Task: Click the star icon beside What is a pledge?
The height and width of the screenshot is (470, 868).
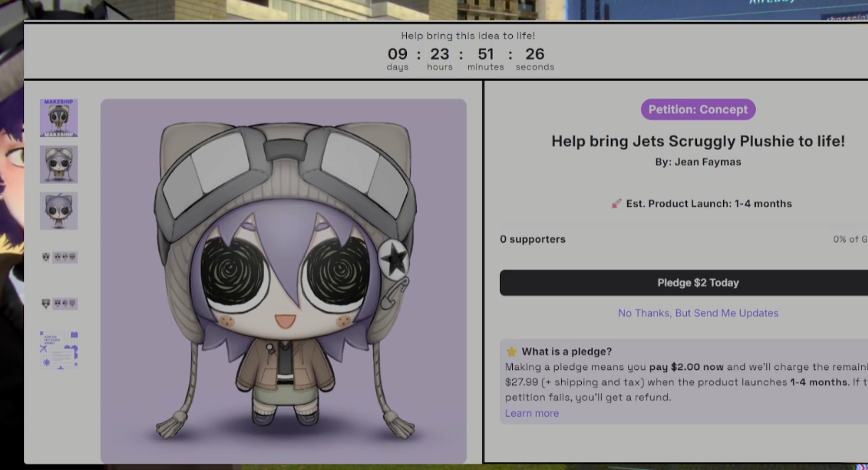Action: [511, 351]
